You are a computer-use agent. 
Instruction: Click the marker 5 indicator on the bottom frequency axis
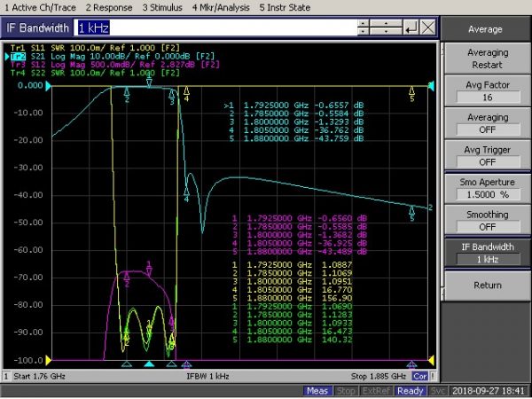click(x=411, y=364)
